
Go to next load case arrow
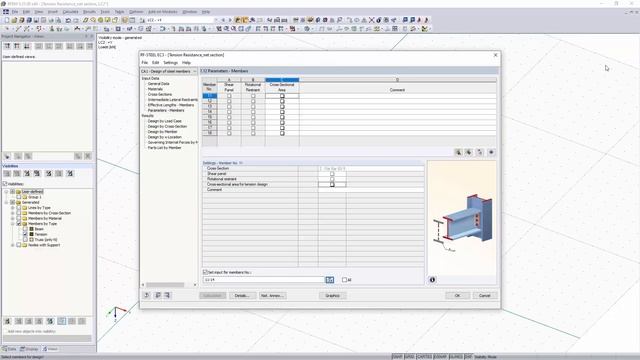click(x=230, y=20)
